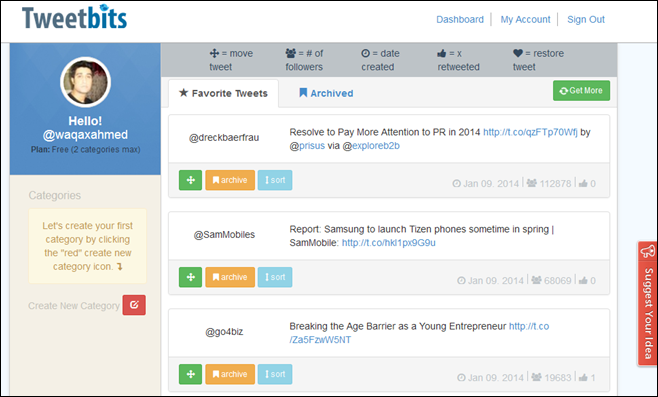
Task: Click the move tweet legend icon
Action: click(214, 53)
